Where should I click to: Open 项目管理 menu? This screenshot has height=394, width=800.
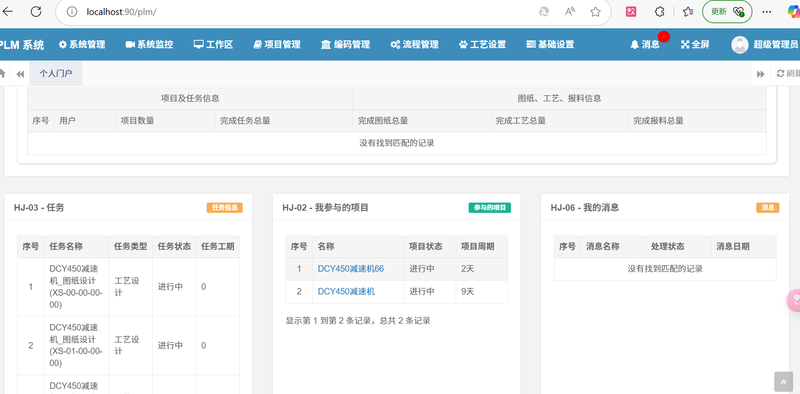tap(277, 44)
